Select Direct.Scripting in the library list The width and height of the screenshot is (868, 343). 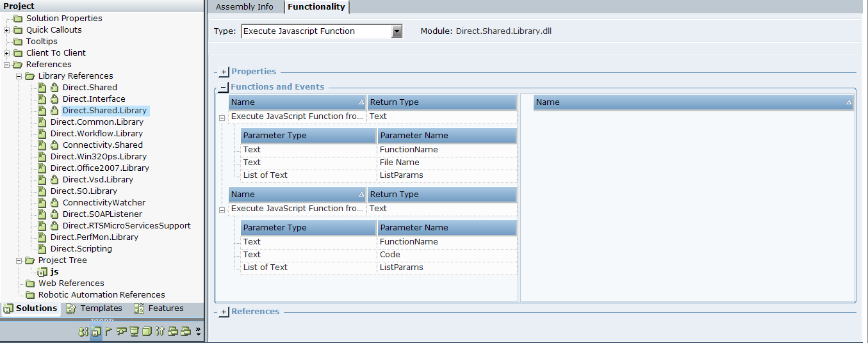[81, 249]
